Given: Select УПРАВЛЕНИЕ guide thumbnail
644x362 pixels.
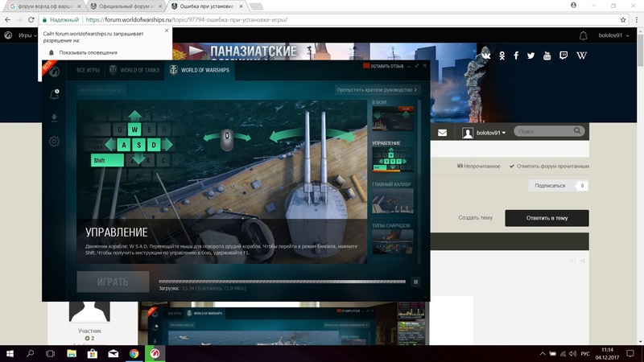Looking at the screenshot, I should coord(393,159).
